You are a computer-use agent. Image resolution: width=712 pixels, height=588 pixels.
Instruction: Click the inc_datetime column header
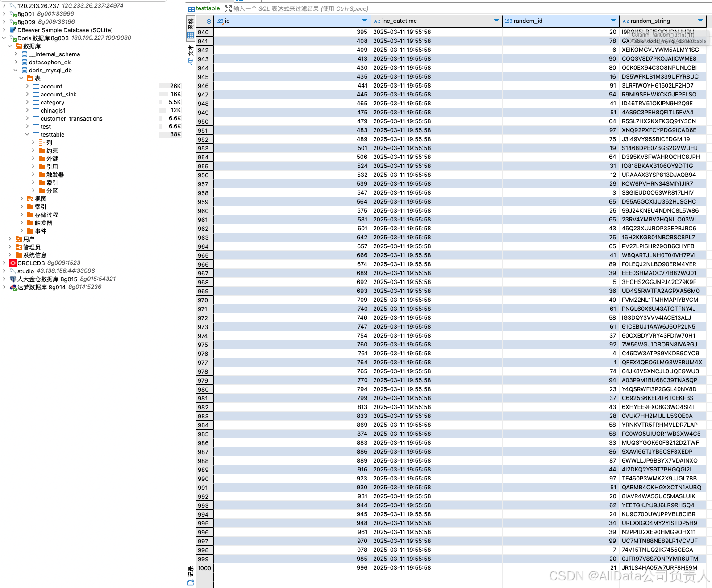436,21
